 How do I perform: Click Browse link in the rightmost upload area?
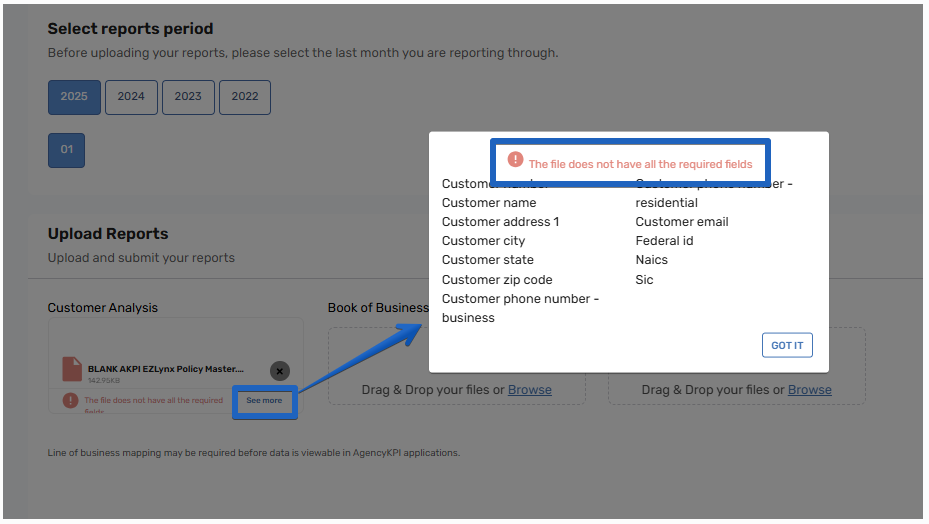click(x=809, y=390)
